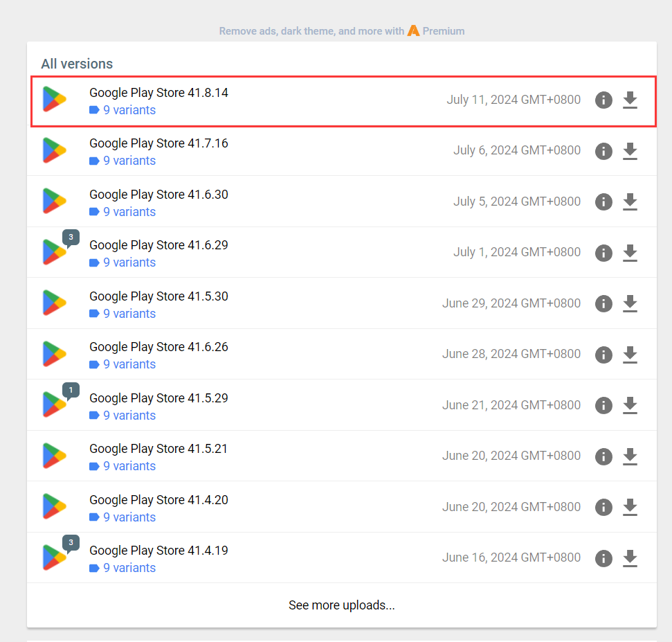View 9 variants of version 41.4.19
The width and height of the screenshot is (672, 642).
[122, 568]
